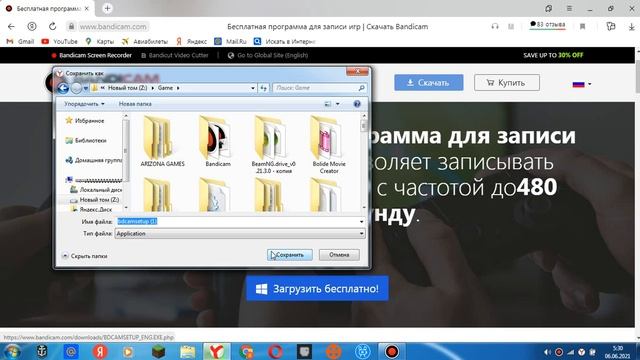The image size is (640, 360).
Task: Open Go to Global Site (English)
Action: point(268,55)
